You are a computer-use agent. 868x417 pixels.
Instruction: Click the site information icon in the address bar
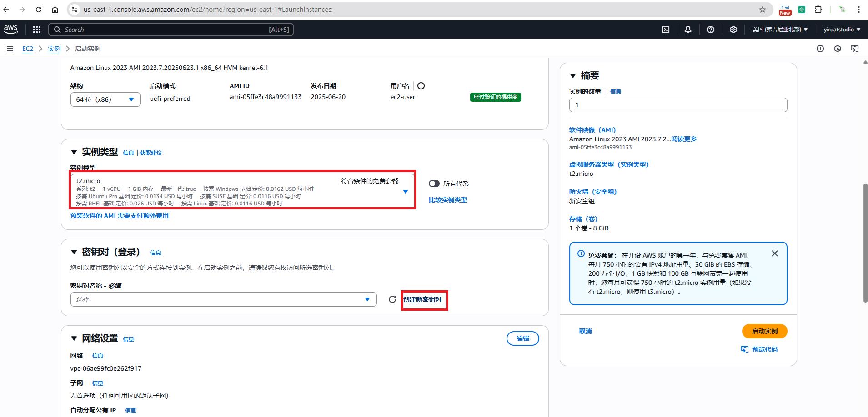75,9
